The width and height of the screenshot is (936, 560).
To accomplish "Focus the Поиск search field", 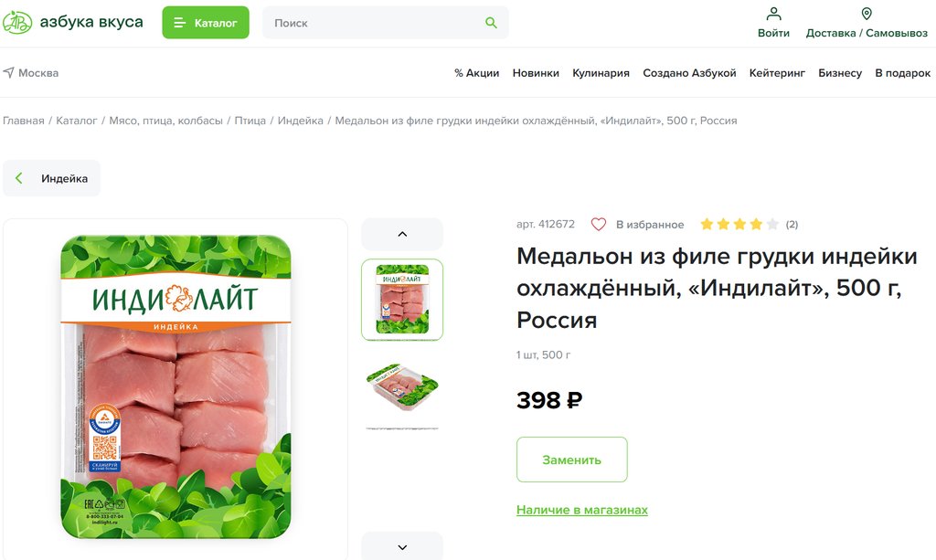I will pos(385,23).
